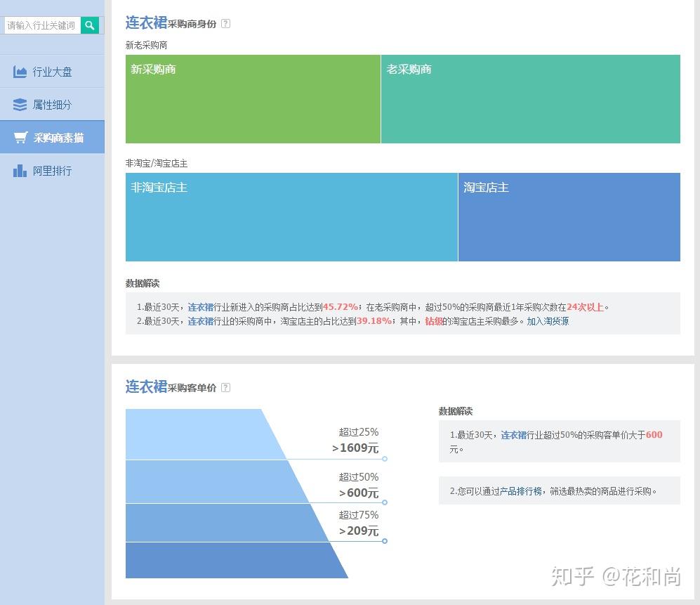Click the 新老采购商 subheading
Viewport: 700px width, 605px height.
(x=147, y=45)
